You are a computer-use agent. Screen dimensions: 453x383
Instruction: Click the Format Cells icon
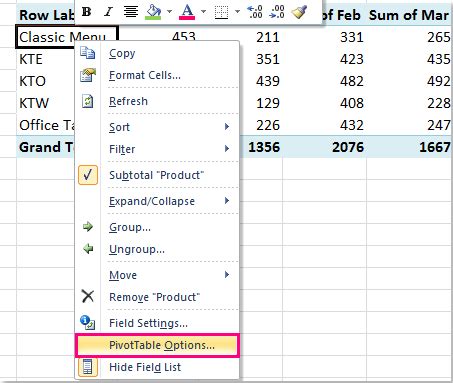(x=88, y=75)
